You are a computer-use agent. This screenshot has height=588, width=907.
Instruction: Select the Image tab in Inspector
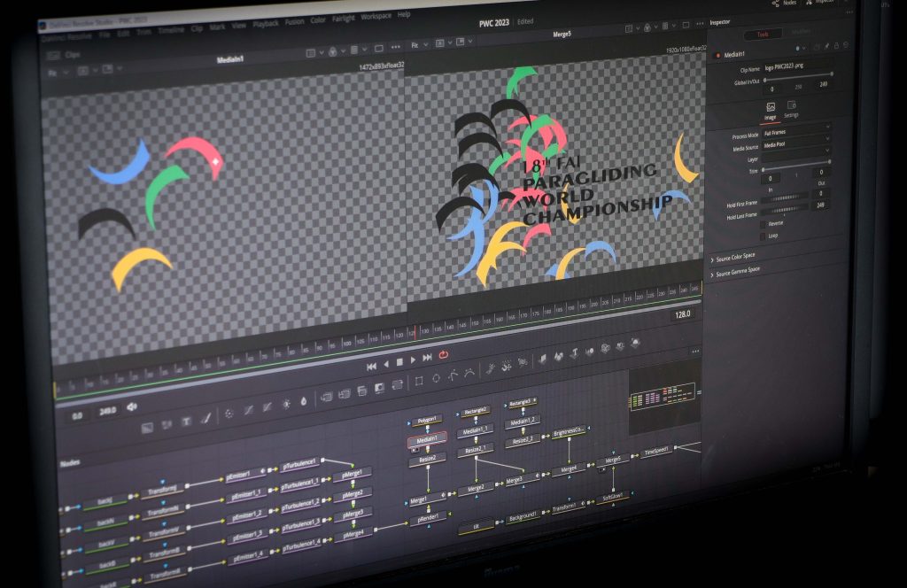(x=771, y=111)
